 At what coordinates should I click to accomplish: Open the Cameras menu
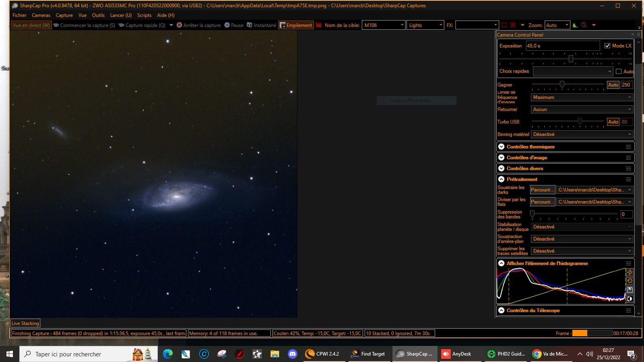[x=41, y=15]
